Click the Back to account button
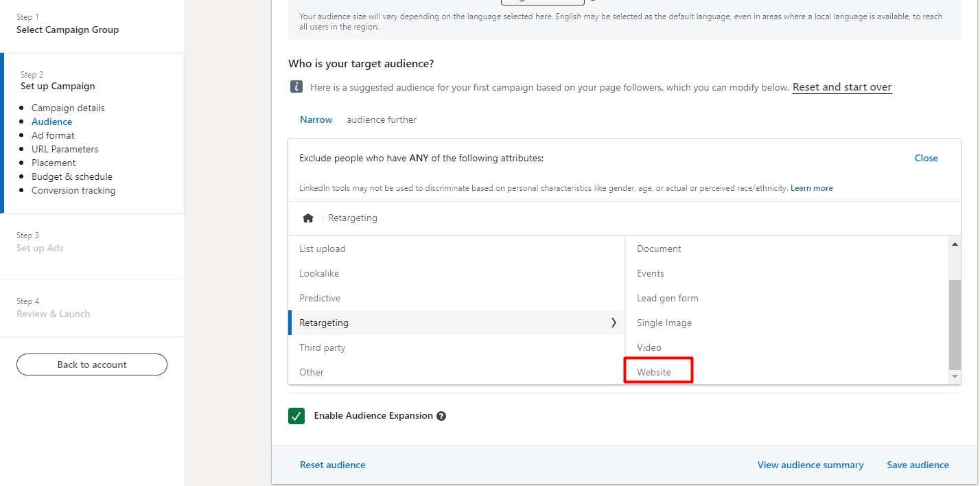980x486 pixels. 92,364
